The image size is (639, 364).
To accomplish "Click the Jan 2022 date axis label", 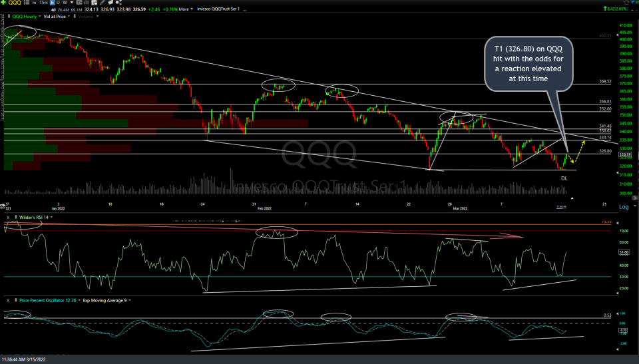I will click(x=59, y=208).
